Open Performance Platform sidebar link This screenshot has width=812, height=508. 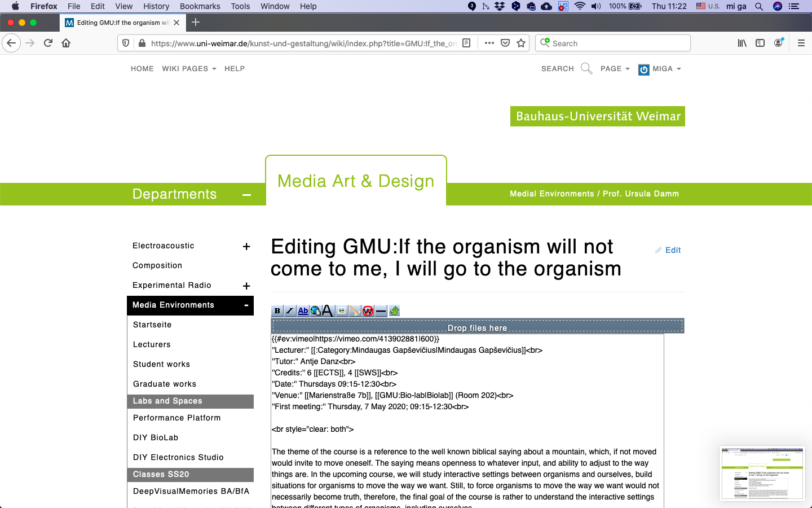pos(177,418)
